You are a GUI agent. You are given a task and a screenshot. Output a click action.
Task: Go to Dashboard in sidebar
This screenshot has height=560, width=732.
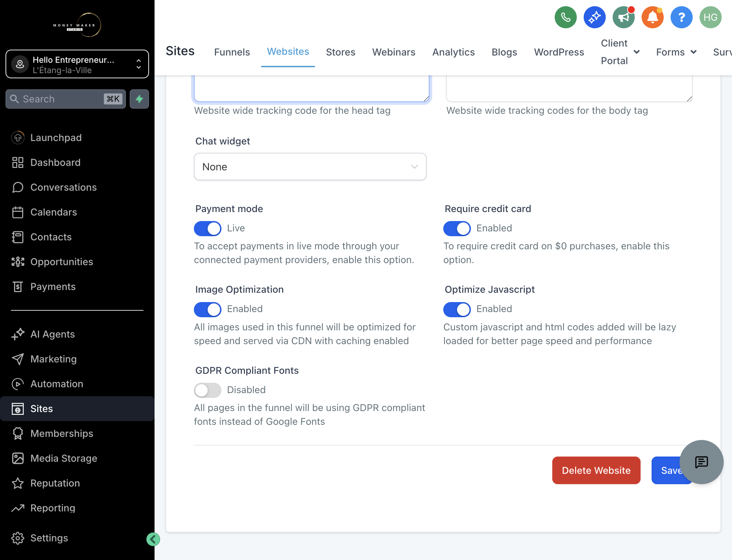coord(77,162)
